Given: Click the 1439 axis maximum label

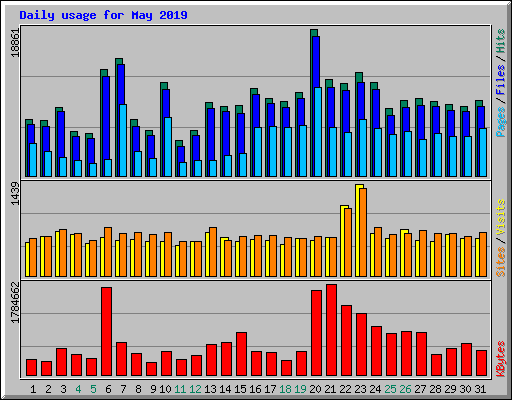Looking at the screenshot, I should (x=15, y=193).
